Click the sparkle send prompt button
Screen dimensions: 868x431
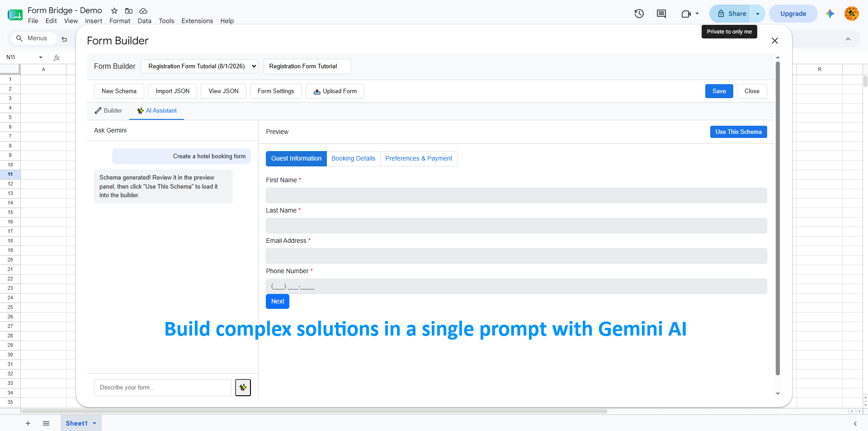click(243, 388)
